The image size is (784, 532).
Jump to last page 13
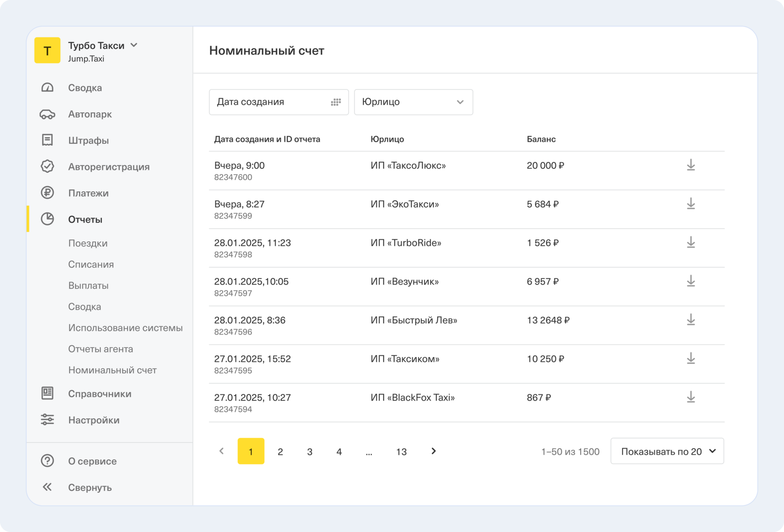[401, 451]
